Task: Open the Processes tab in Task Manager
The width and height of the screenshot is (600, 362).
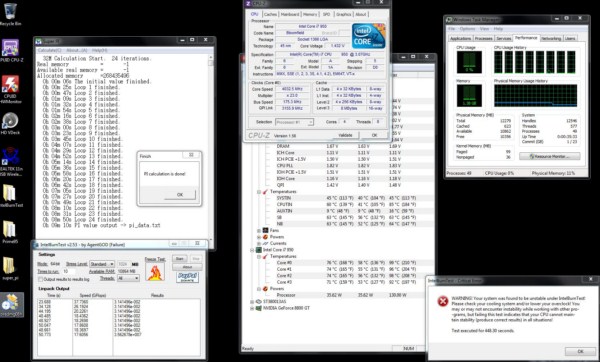Action: pyautogui.click(x=484, y=38)
